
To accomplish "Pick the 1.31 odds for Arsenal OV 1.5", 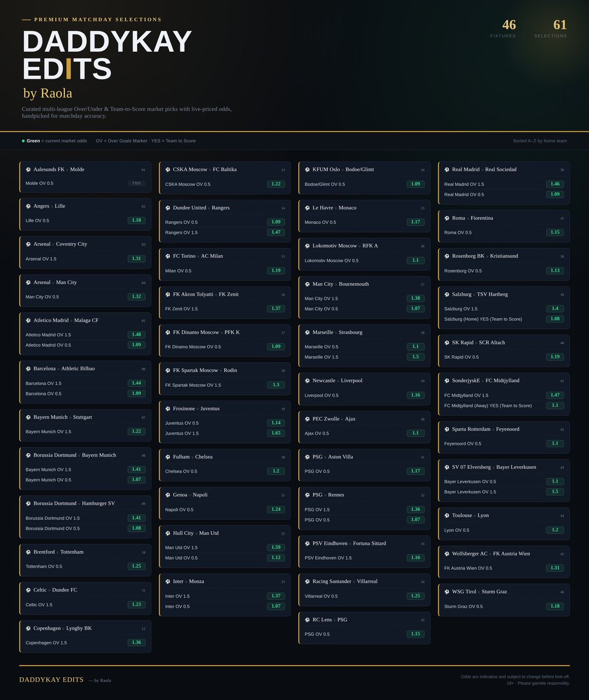I will click(x=137, y=258).
